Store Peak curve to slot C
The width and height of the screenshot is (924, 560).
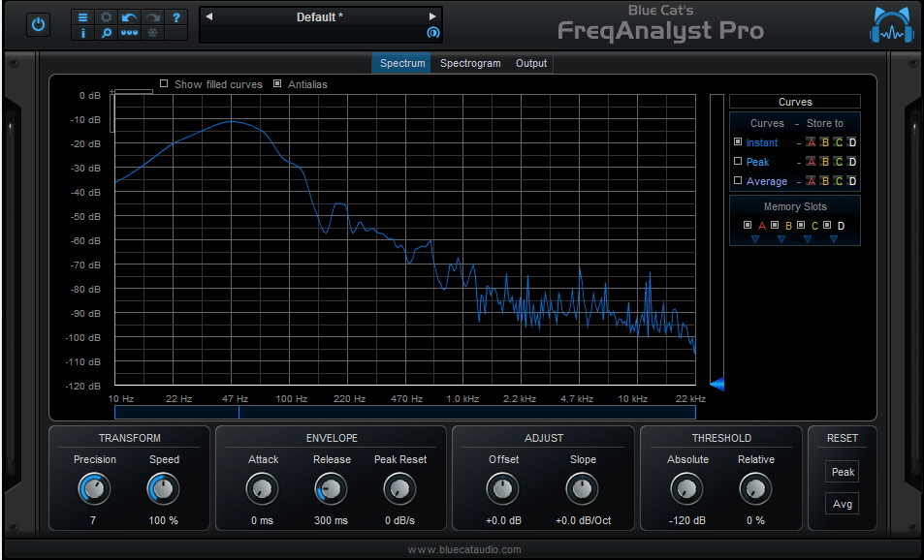pyautogui.click(x=839, y=162)
